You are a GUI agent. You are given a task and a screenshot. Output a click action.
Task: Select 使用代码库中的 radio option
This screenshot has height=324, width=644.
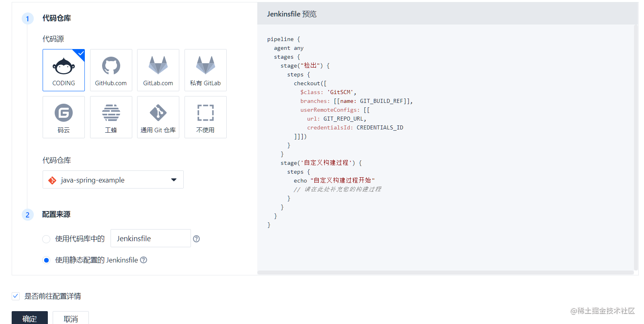pos(46,239)
